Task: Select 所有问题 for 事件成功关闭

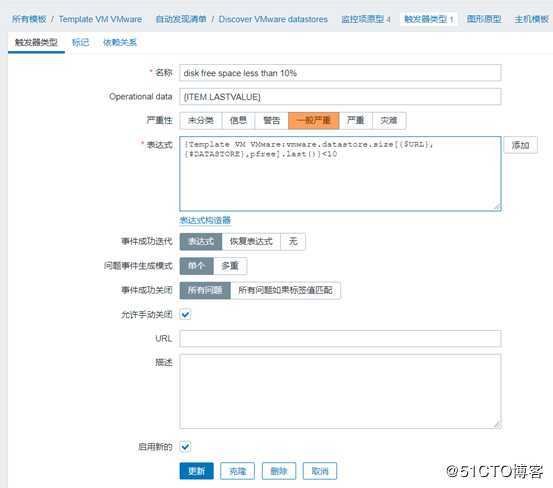Action: point(205,291)
